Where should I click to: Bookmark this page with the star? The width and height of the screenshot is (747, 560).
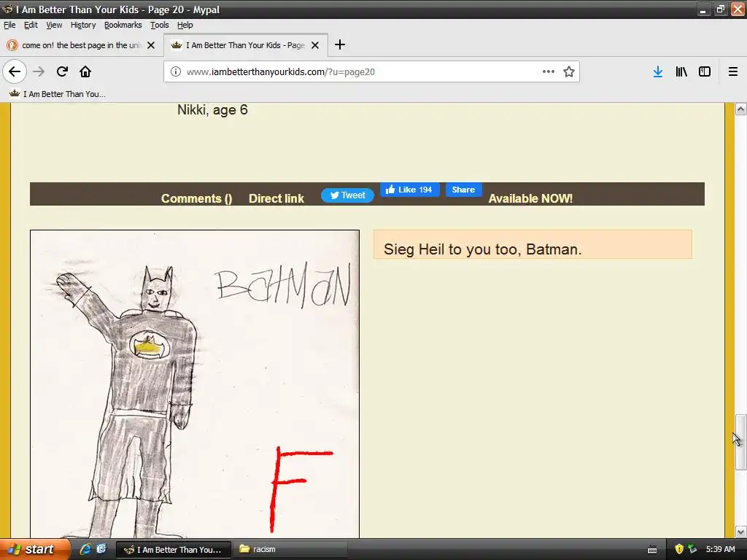click(x=569, y=72)
